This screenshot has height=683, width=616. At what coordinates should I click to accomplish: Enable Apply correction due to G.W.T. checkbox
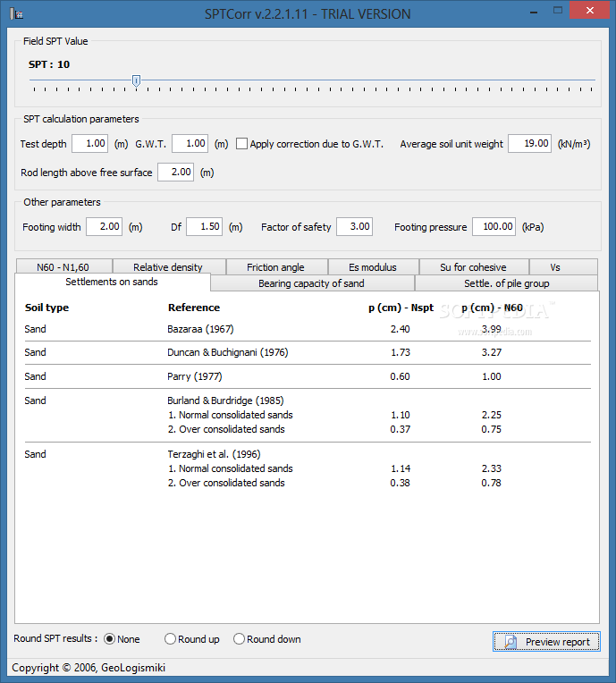point(241,144)
